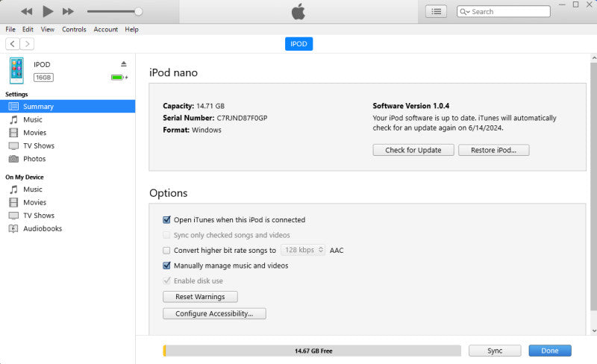Click the Check for Update button
Screen dimensions: 597x364
(x=413, y=150)
